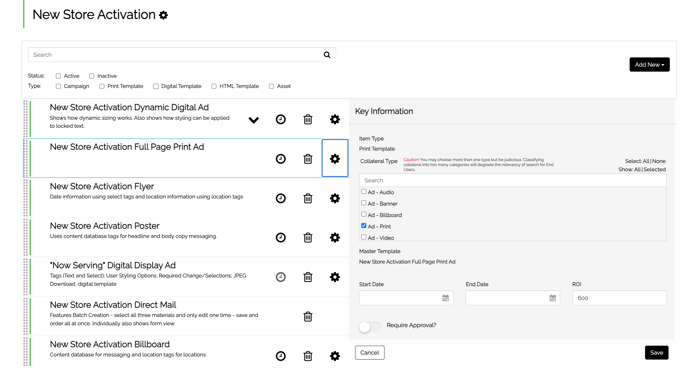Open settings gear for Full Page Print Ad
The image size is (688, 379).
coord(335,159)
